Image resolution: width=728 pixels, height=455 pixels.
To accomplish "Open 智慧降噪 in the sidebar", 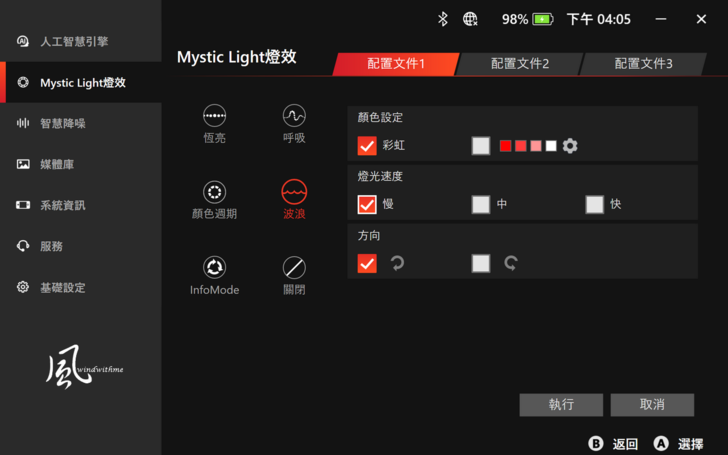I will [x=63, y=123].
